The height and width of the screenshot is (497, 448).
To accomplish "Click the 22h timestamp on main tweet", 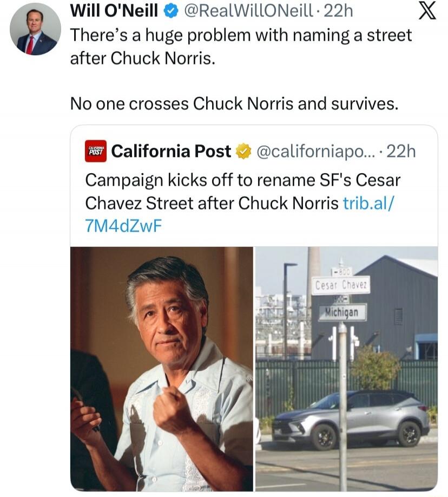I will pos(338,11).
